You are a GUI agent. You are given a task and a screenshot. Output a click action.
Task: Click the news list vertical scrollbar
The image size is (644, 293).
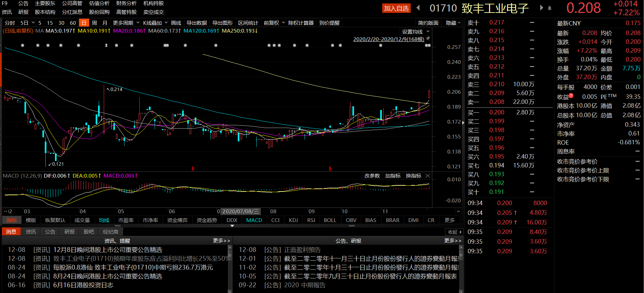click(230, 268)
